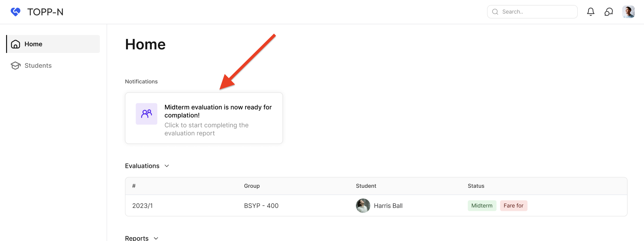The width and height of the screenshot is (644, 241).
Task: Click the Harris Ball student name
Action: (388, 206)
